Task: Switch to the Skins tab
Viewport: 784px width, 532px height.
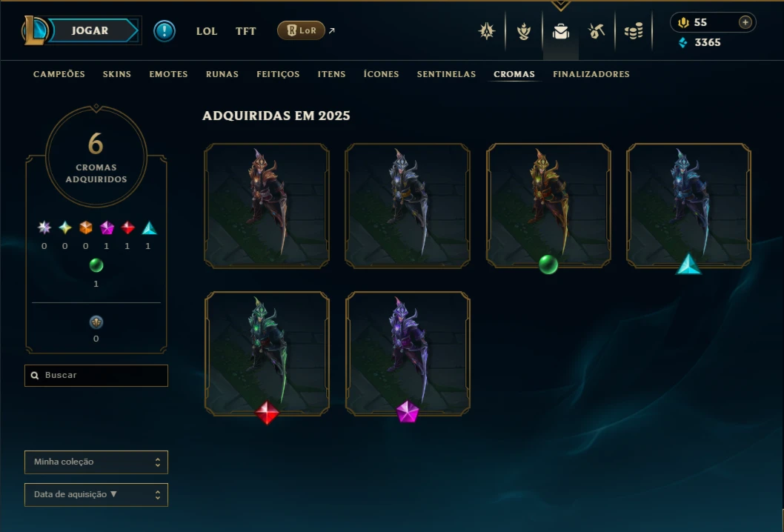Action: tap(117, 74)
